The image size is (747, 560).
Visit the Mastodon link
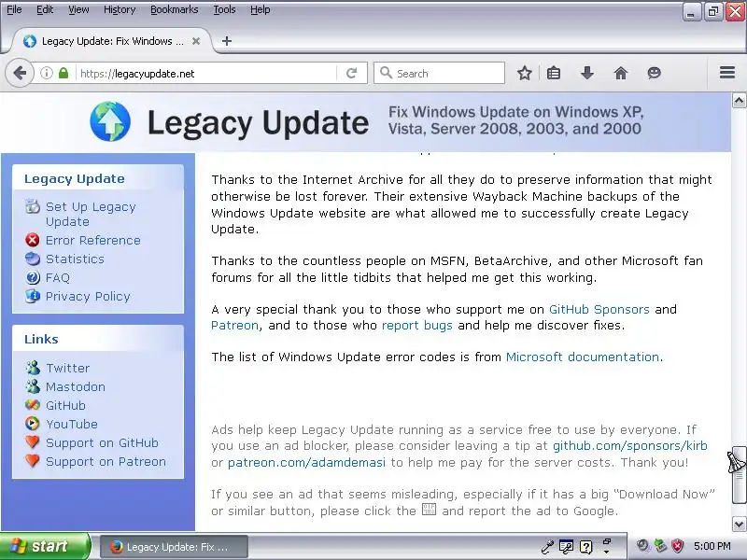76,386
